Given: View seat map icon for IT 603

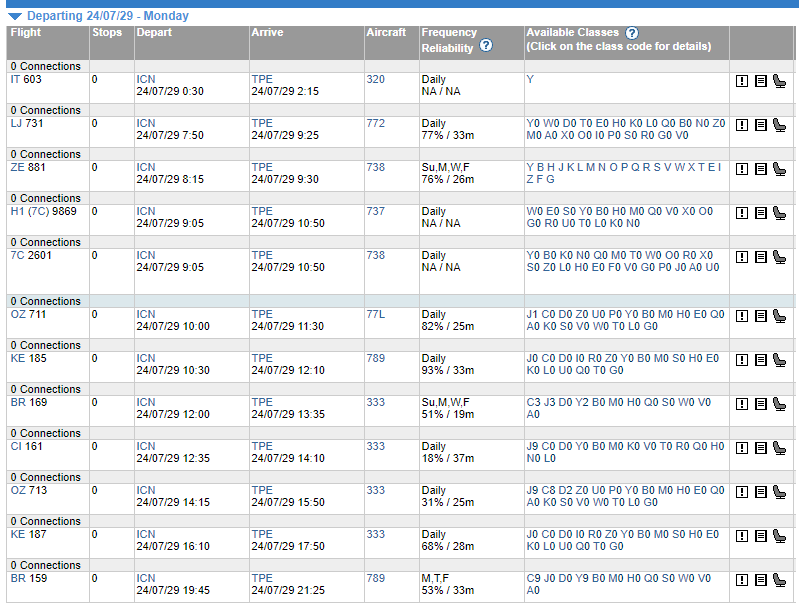Looking at the screenshot, I should click(x=780, y=81).
